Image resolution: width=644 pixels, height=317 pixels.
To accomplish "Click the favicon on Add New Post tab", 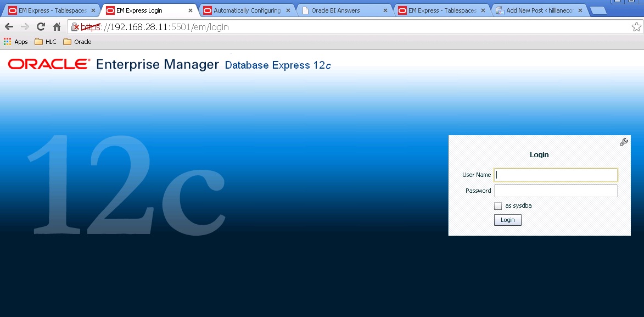I will (x=500, y=10).
